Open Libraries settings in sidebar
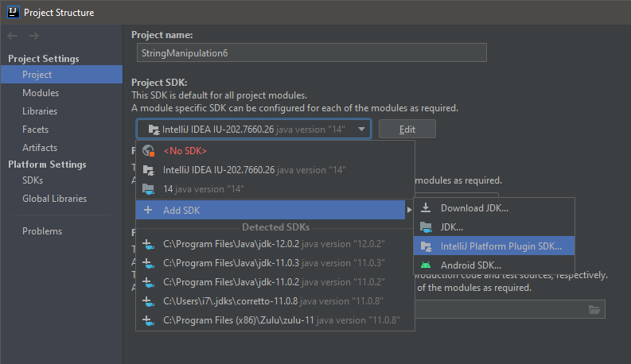 pos(61,111)
